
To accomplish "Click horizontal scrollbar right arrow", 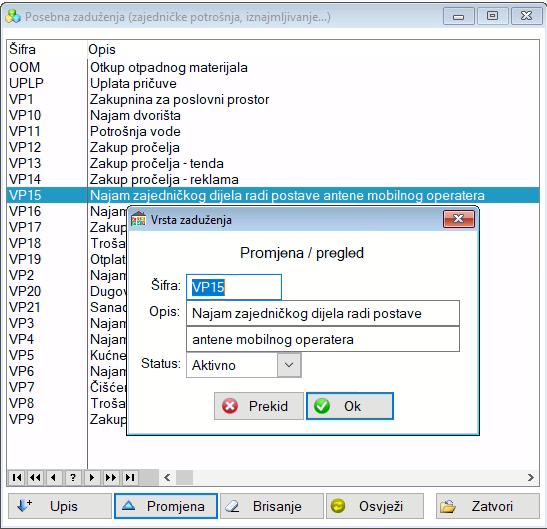I will click(x=531, y=477).
